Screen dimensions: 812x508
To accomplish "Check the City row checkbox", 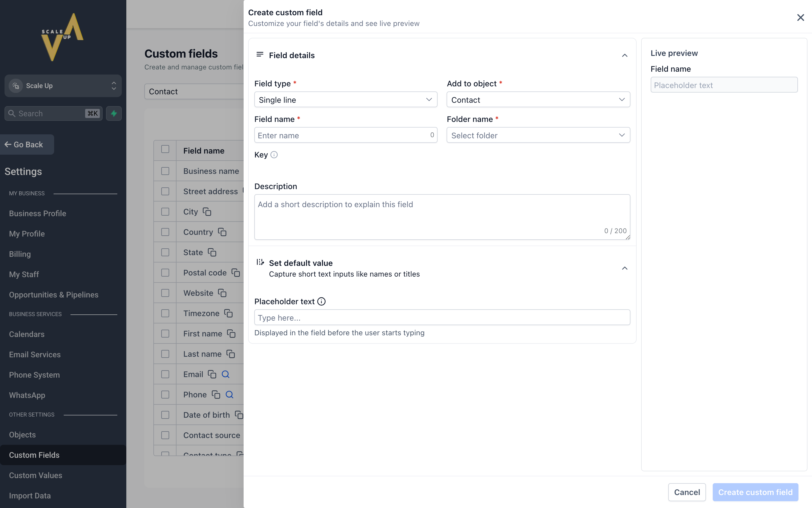I will (165, 212).
